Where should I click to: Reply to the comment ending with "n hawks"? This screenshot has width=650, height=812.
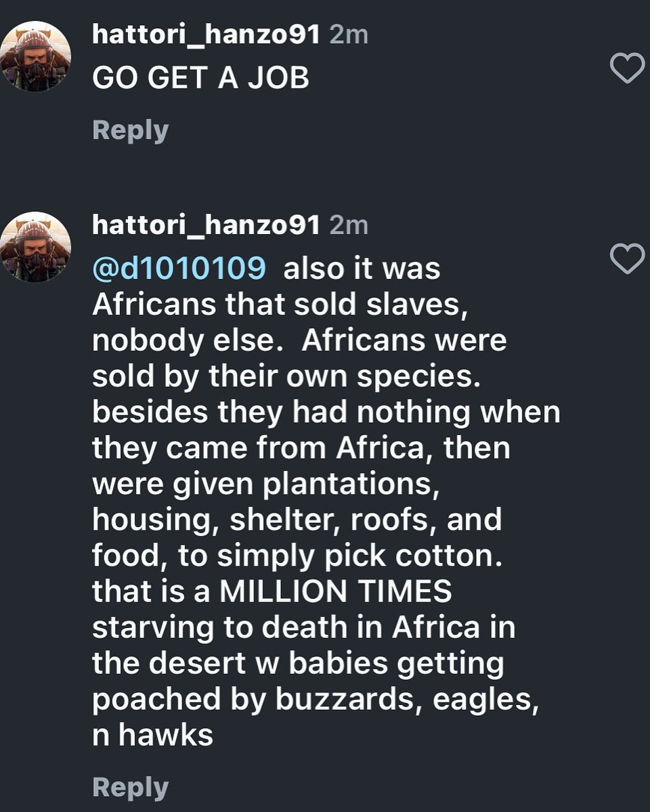click(130, 788)
